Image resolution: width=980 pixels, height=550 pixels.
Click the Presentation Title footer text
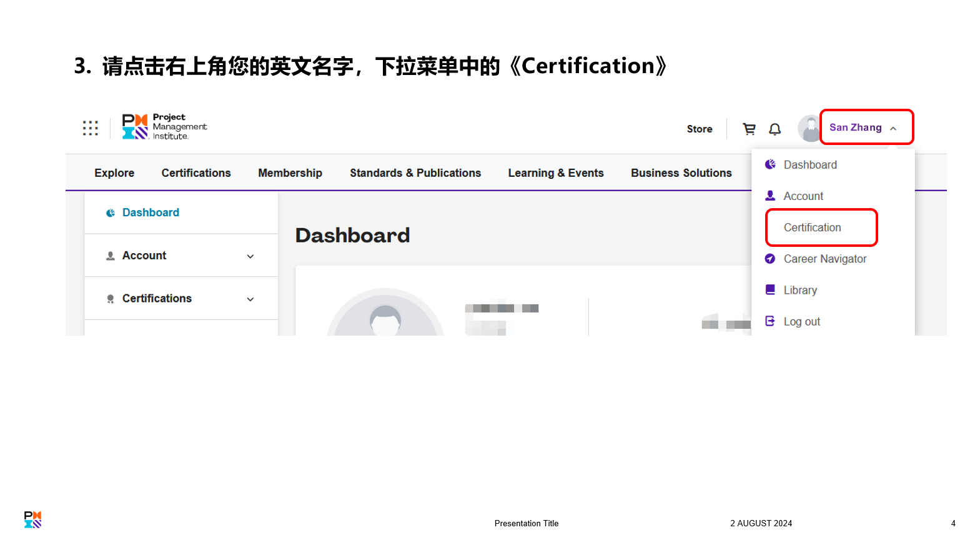pos(527,524)
